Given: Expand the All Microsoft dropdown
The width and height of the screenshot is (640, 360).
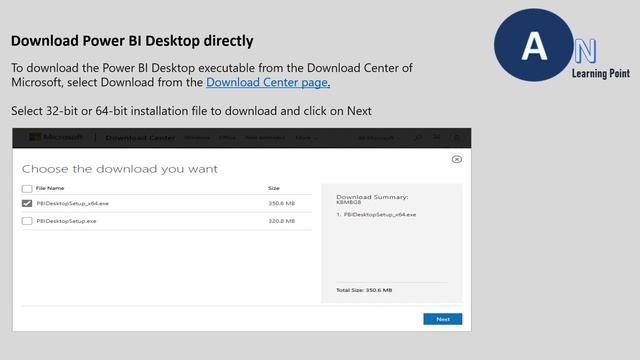Looking at the screenshot, I should pos(378,138).
